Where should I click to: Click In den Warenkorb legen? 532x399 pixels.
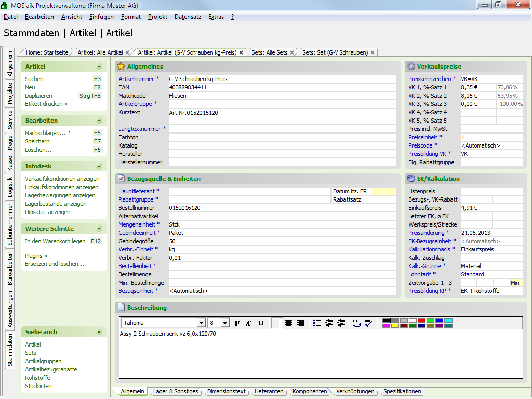point(55,241)
